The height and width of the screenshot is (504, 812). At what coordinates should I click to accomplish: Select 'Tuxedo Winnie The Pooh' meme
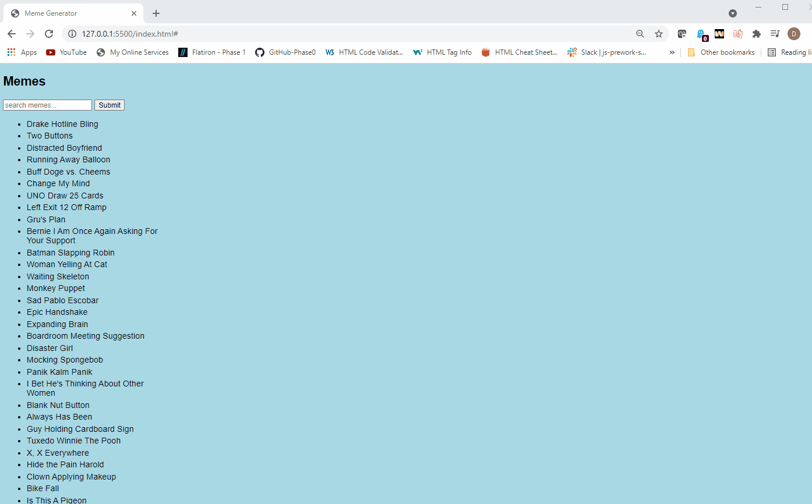click(73, 441)
